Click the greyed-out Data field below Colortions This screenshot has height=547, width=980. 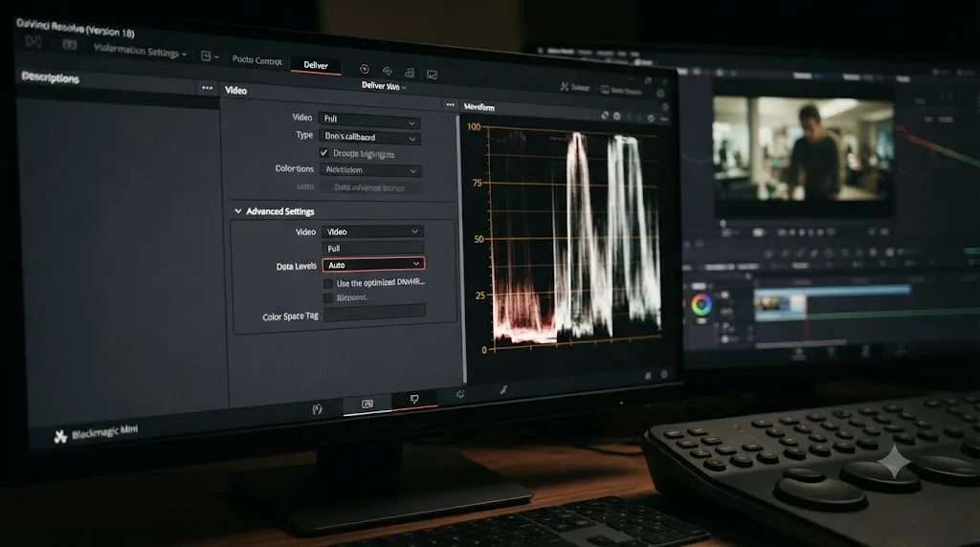tap(371, 187)
